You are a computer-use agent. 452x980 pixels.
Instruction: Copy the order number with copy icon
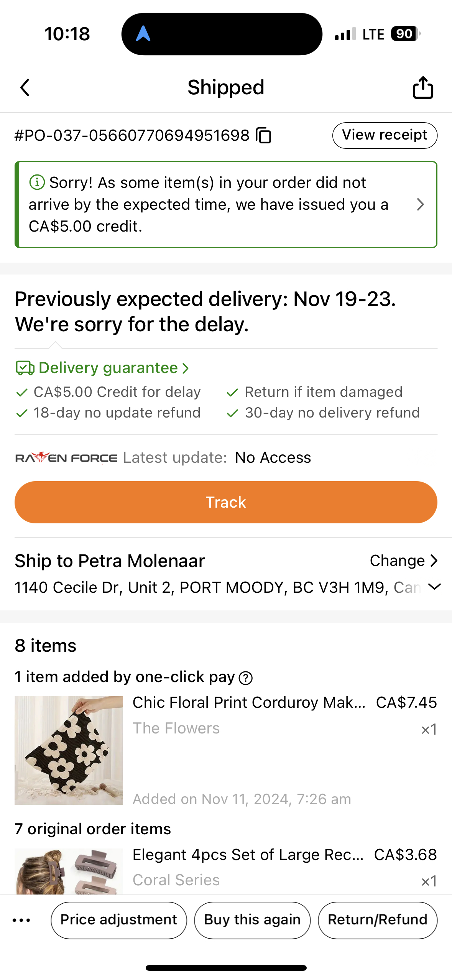click(x=264, y=135)
